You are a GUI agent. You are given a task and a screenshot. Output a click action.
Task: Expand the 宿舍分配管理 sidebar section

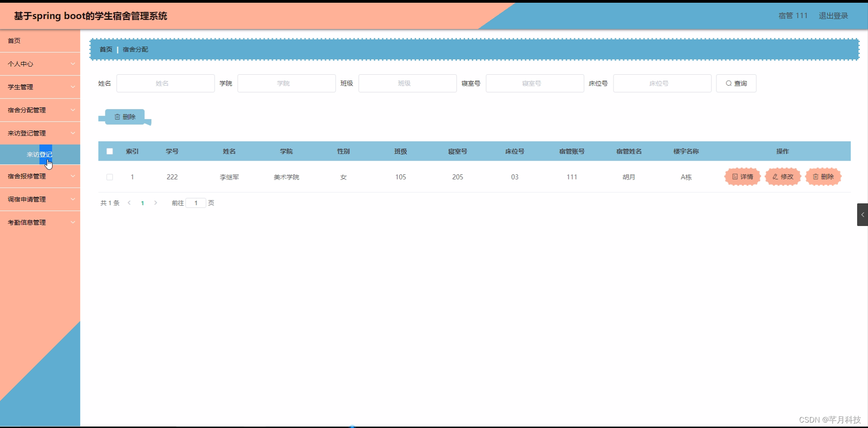point(40,110)
